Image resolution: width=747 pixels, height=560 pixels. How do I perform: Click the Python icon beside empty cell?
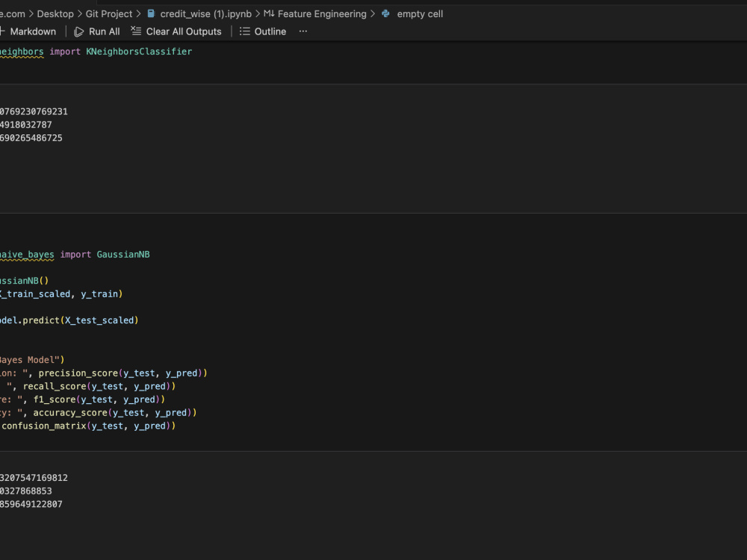point(386,13)
